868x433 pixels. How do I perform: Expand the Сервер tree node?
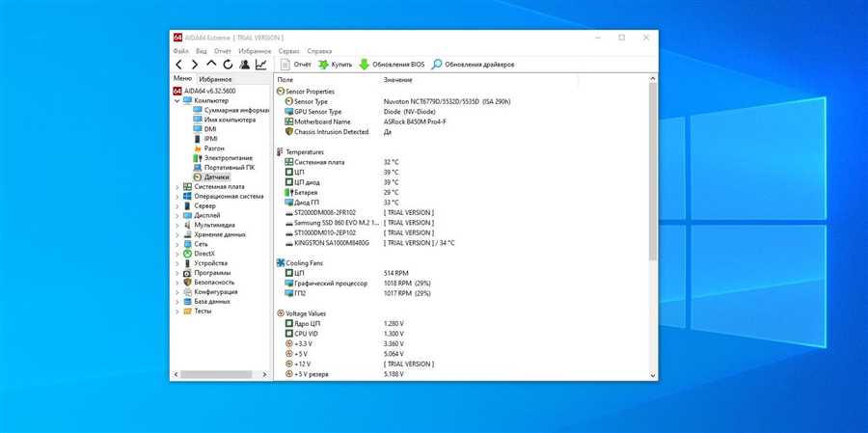177,206
